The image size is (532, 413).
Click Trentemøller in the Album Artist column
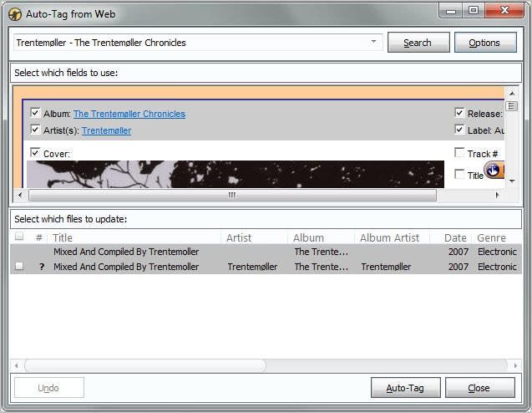(386, 267)
